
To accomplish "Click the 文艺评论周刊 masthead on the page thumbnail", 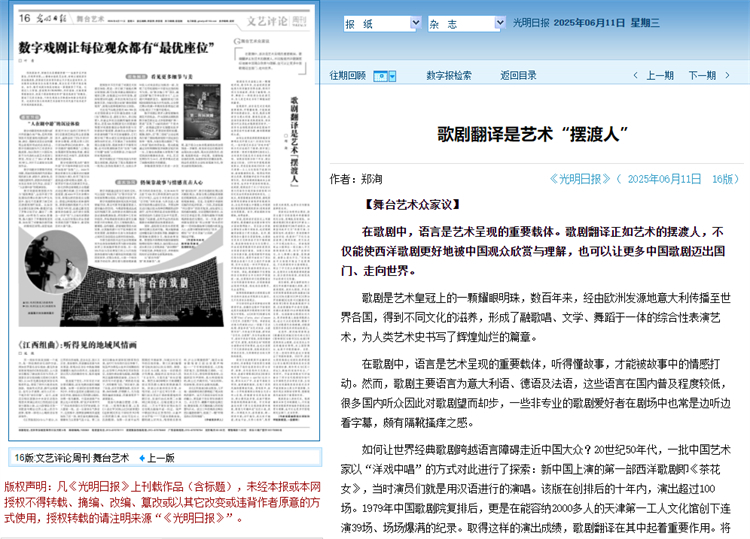I will tap(276, 21).
